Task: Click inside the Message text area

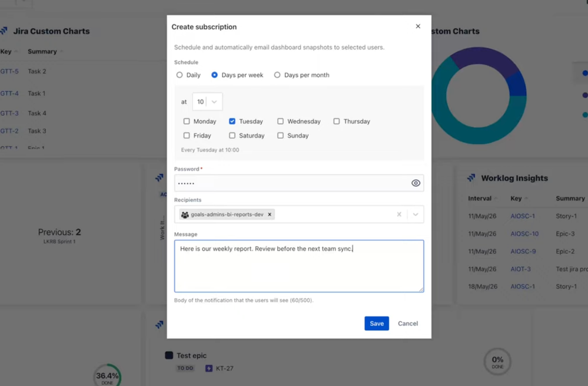Action: click(299, 266)
